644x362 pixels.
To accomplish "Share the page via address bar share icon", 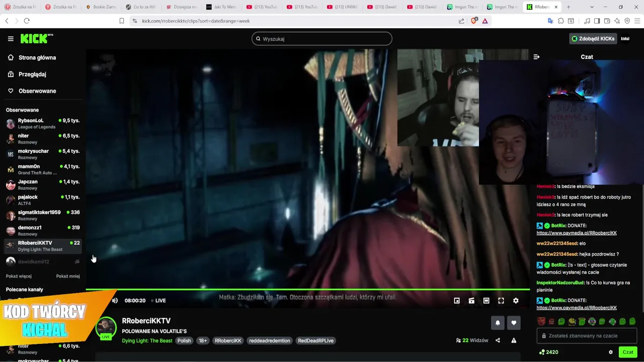I will point(461,21).
